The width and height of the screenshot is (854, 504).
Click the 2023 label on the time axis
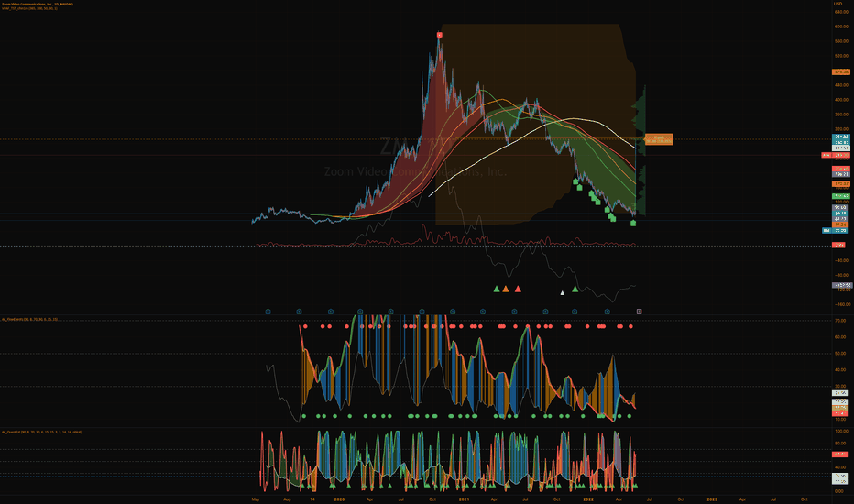point(712,499)
